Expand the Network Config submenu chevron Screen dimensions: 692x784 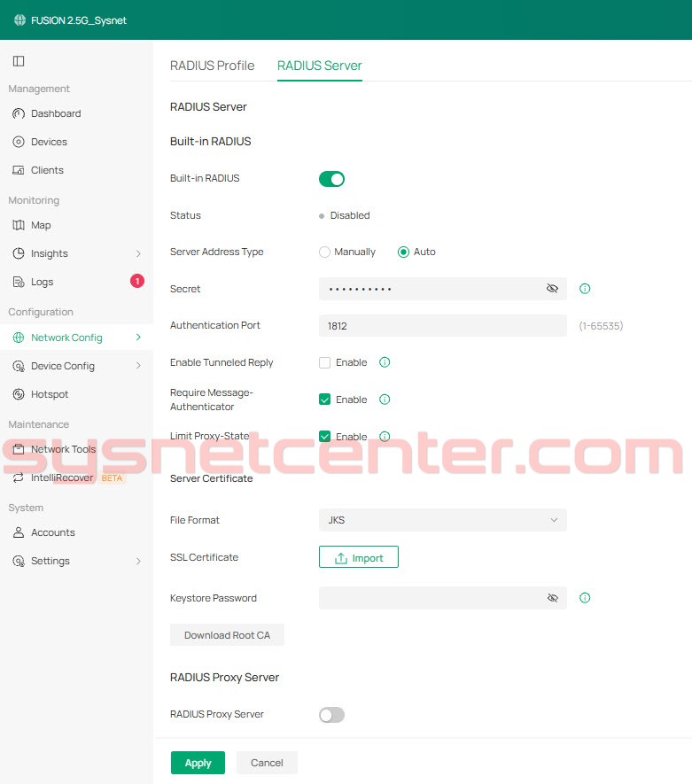click(x=138, y=338)
